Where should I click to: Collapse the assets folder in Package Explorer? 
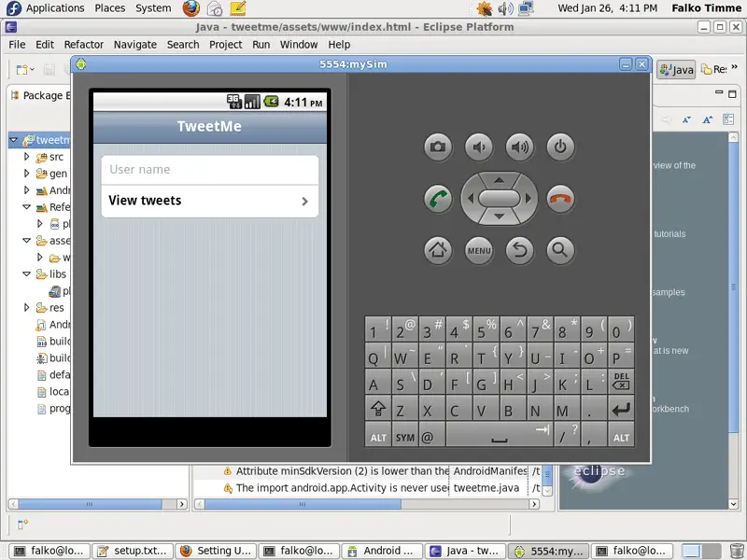click(x=27, y=241)
